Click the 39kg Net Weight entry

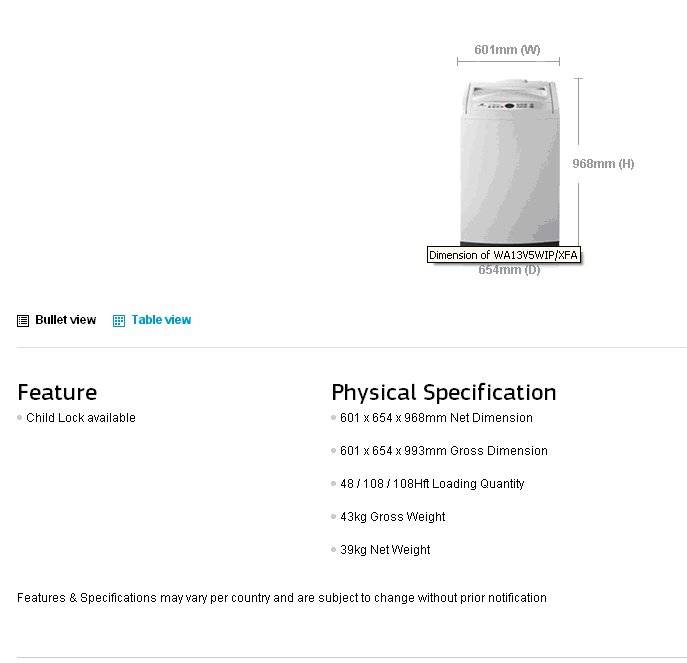pyautogui.click(x=385, y=550)
